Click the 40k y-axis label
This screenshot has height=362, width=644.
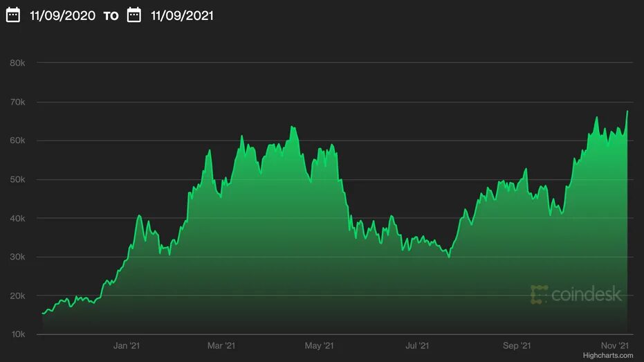18,219
